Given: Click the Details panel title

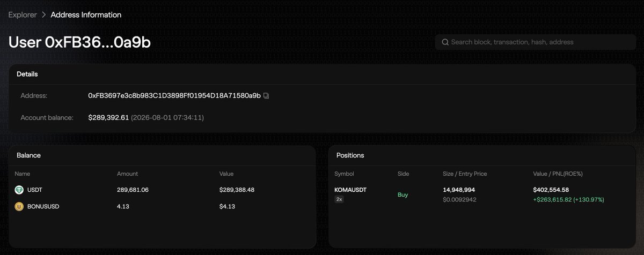Looking at the screenshot, I should (x=27, y=74).
